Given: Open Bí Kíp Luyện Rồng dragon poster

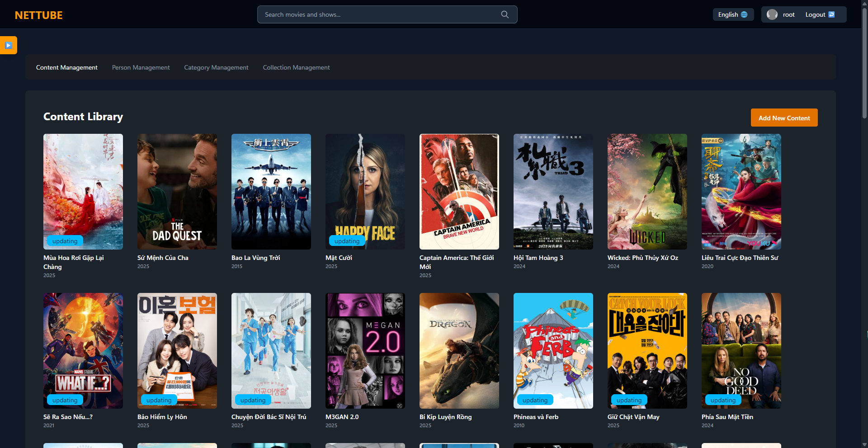Looking at the screenshot, I should pos(459,351).
